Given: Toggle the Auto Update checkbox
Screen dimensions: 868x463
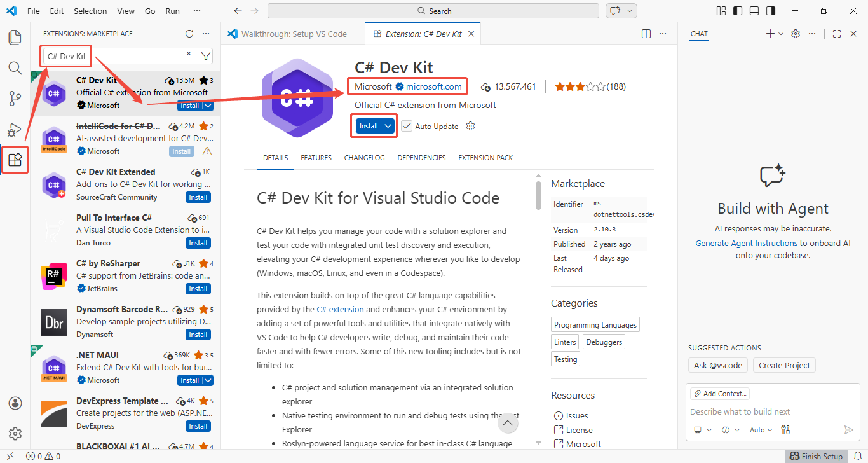Looking at the screenshot, I should (x=407, y=126).
